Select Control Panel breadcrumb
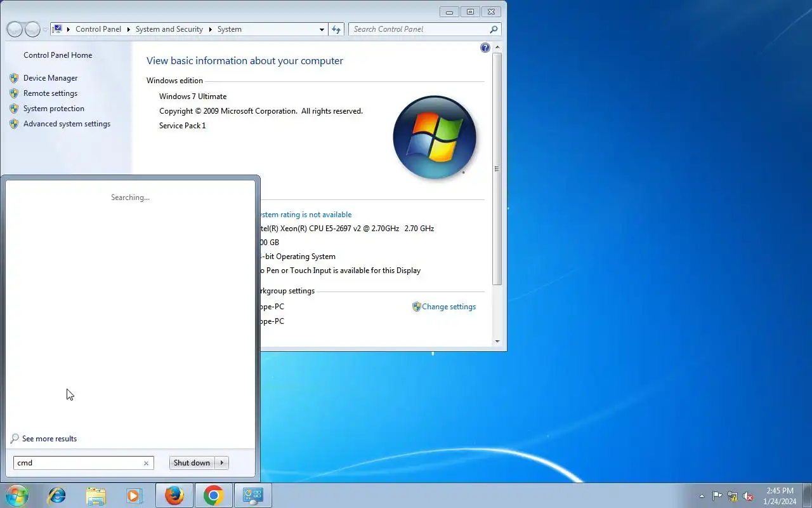Screen dimensions: 812x508 coord(98,29)
